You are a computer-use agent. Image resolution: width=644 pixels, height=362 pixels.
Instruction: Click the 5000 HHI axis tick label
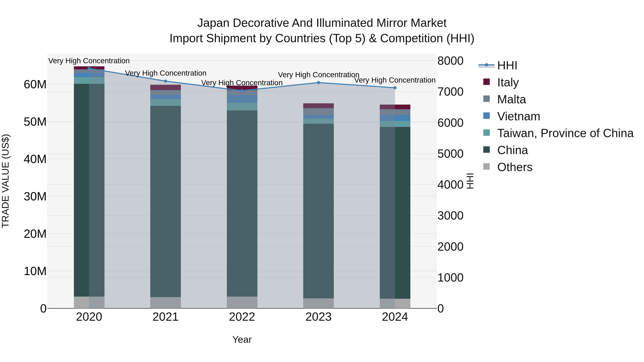point(450,154)
